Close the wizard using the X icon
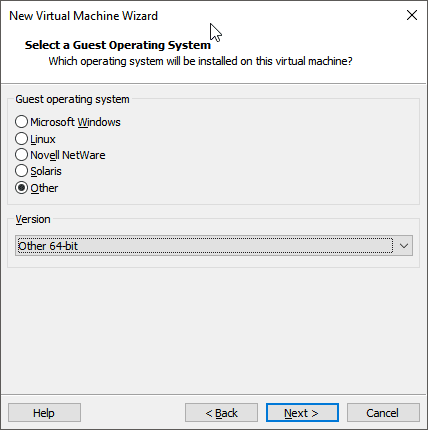428x430 pixels. click(x=412, y=15)
